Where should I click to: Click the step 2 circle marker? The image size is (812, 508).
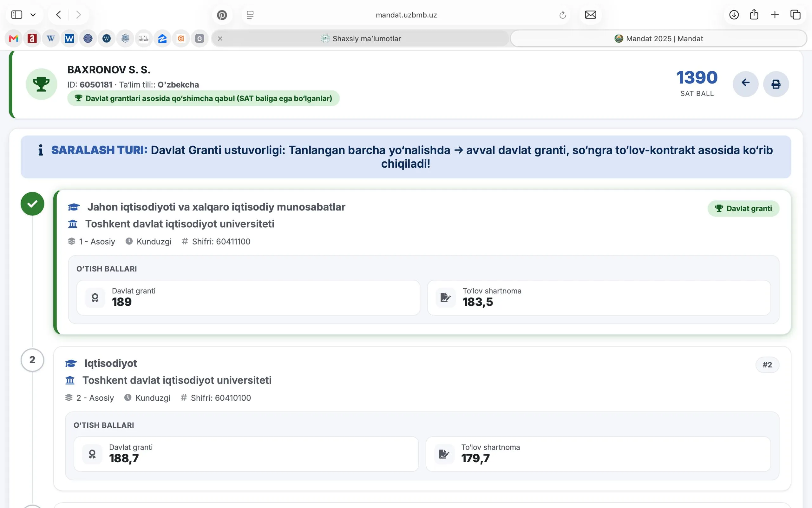coord(32,360)
